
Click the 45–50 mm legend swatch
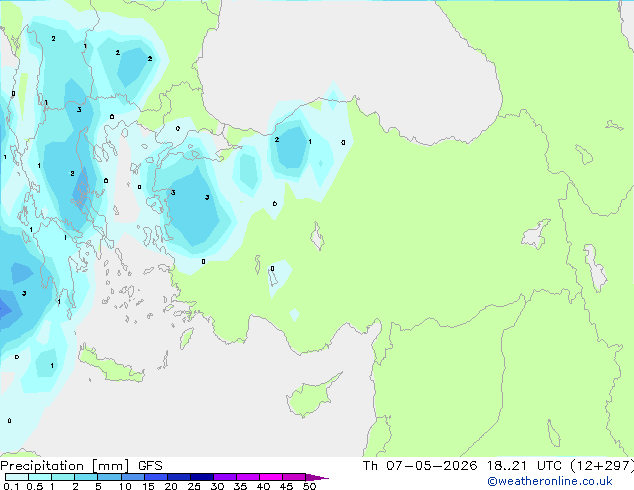pyautogui.click(x=294, y=477)
